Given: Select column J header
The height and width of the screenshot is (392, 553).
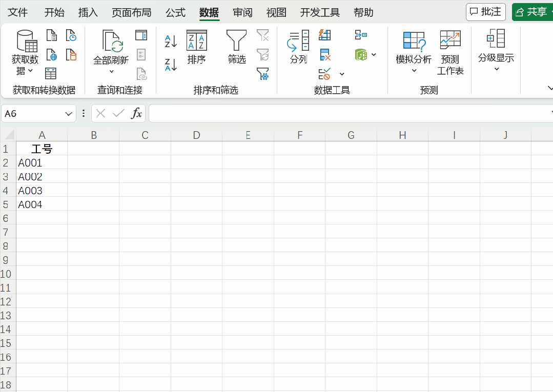Looking at the screenshot, I should click(x=505, y=135).
